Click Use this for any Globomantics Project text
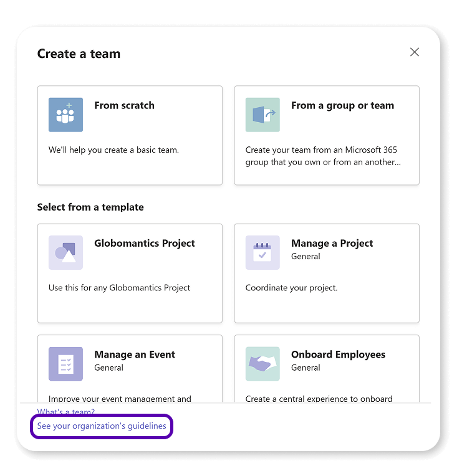This screenshot has height=476, width=467. (x=119, y=288)
